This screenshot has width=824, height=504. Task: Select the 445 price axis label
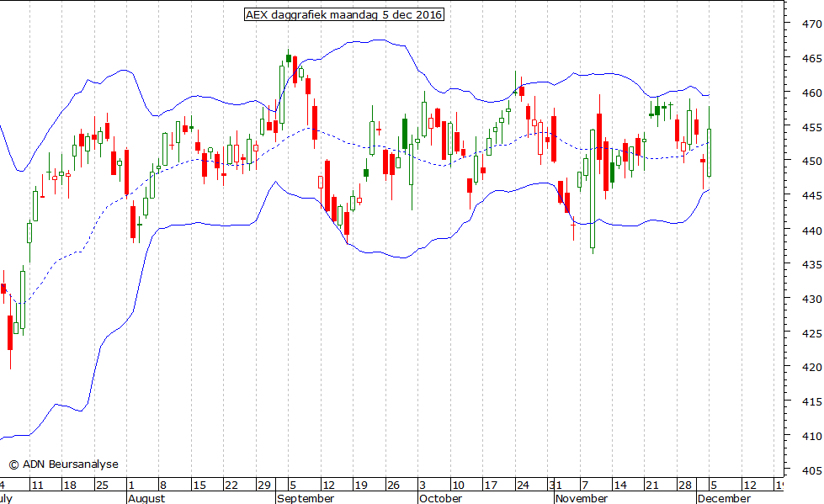pos(812,196)
